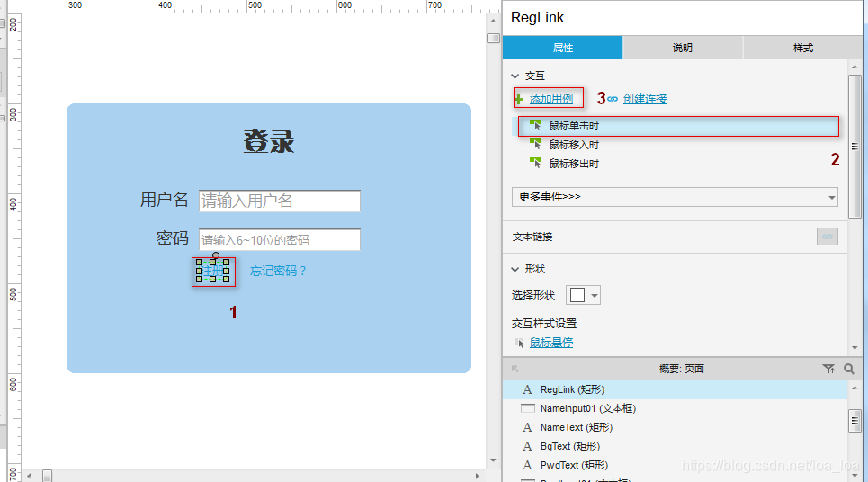Click the 用户名 label on canvas
The width and height of the screenshot is (868, 482).
tap(164, 200)
